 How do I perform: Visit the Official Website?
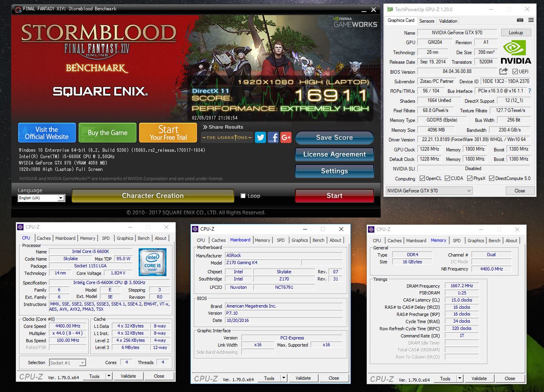point(47,133)
